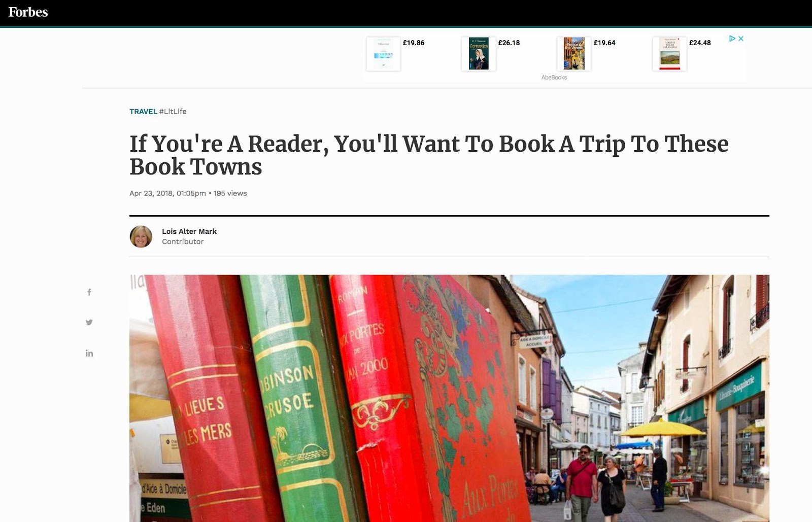Open the £24.48 book cover ad
This screenshot has width=812, height=522.
[x=669, y=54]
